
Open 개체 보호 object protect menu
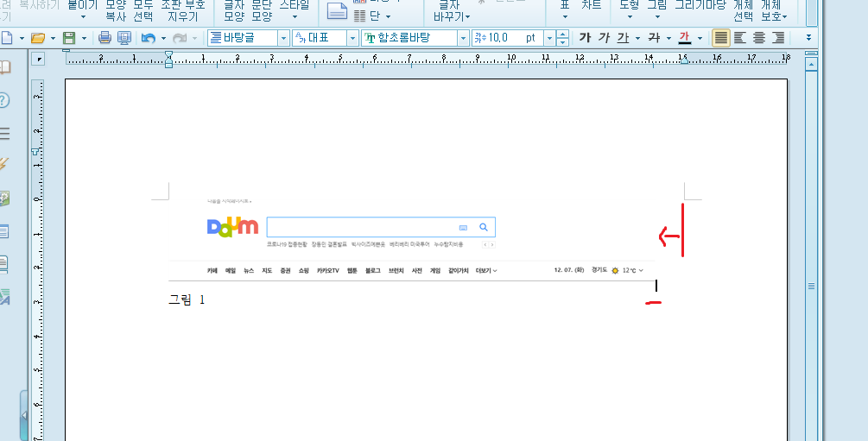pos(774,10)
